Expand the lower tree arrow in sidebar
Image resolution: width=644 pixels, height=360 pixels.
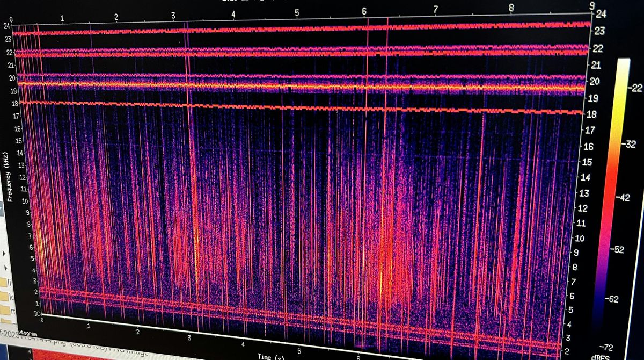4,267
